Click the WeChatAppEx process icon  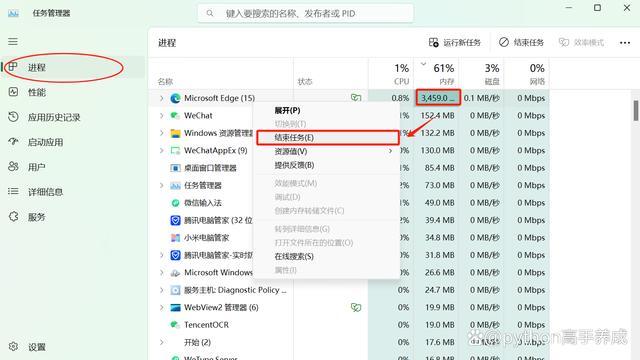click(x=175, y=151)
